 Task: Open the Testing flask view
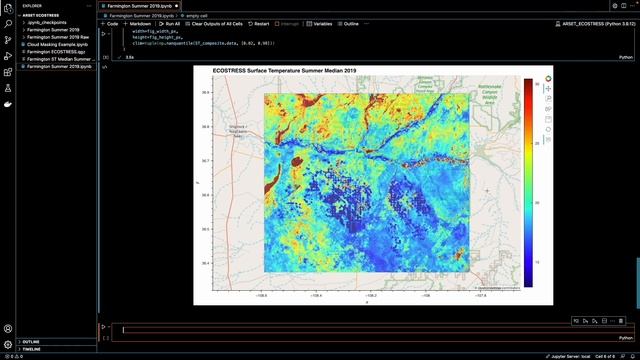(x=8, y=88)
